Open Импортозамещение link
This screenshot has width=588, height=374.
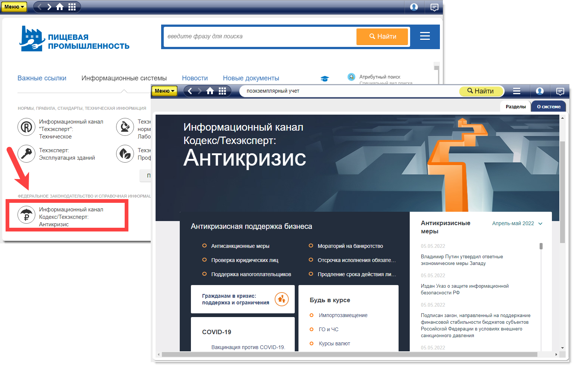coord(343,315)
